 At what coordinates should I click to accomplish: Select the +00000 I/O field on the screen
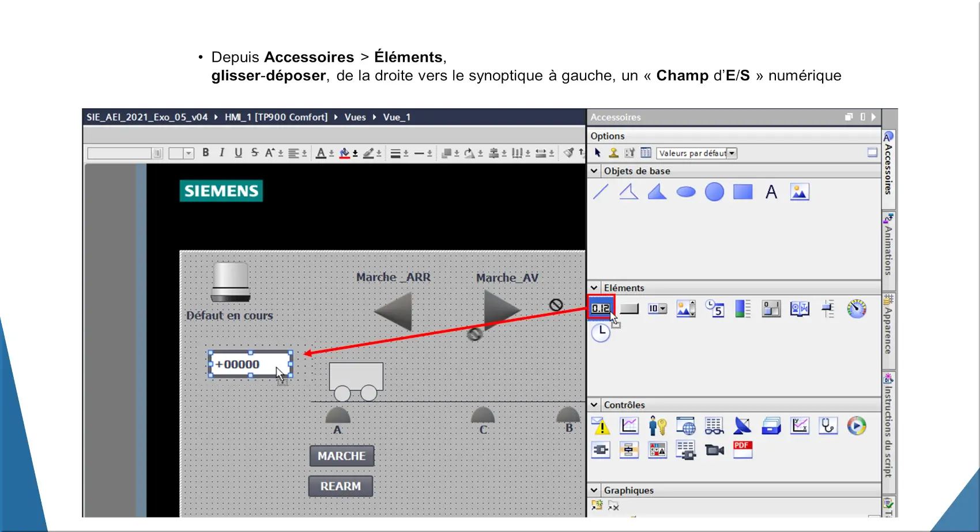click(x=250, y=364)
